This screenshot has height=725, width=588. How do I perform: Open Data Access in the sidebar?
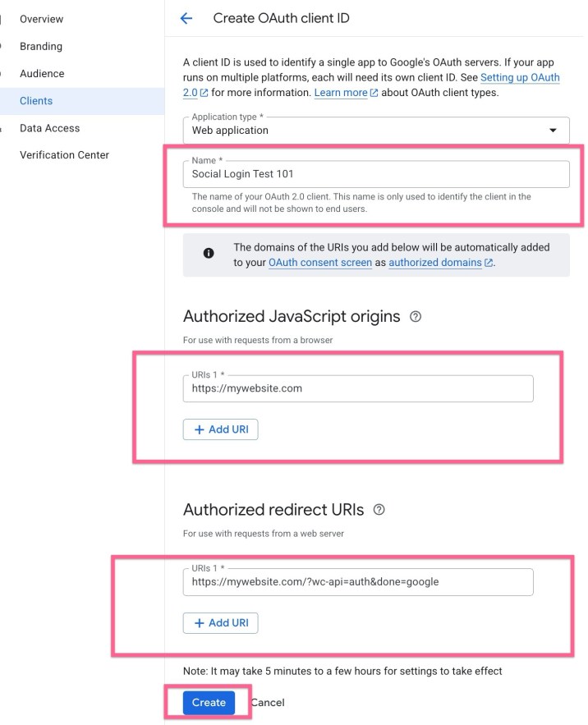click(x=49, y=128)
